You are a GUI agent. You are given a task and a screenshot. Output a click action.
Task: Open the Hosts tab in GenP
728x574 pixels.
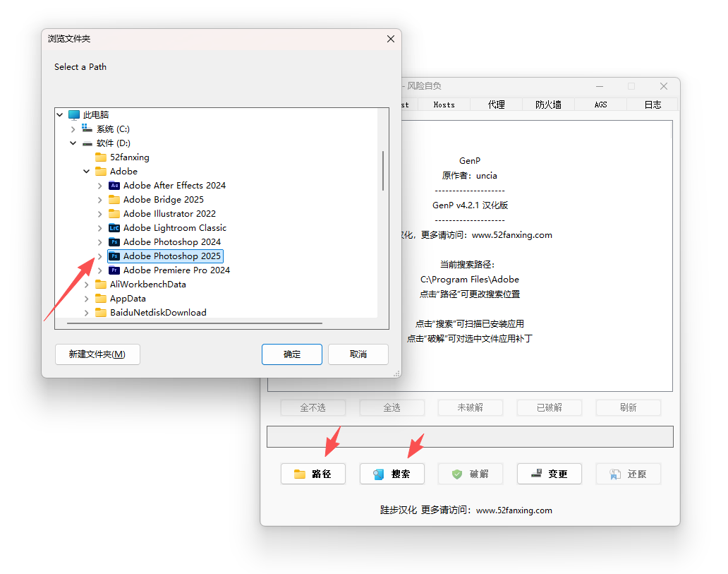(444, 104)
